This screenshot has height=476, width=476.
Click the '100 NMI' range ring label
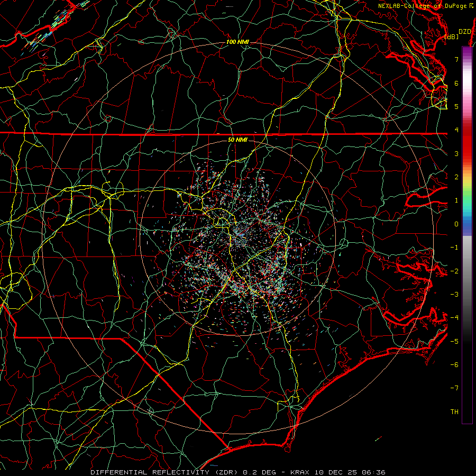237,42
